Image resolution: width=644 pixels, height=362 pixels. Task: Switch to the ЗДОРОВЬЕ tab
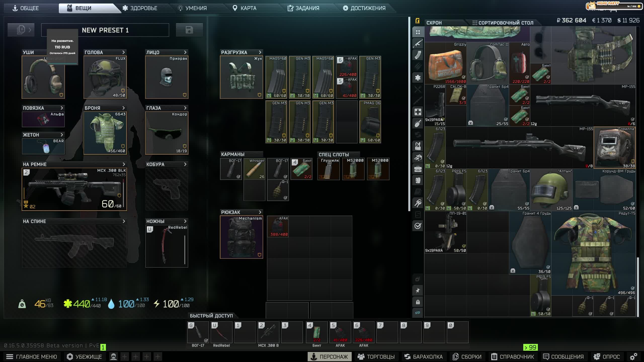pos(140,8)
